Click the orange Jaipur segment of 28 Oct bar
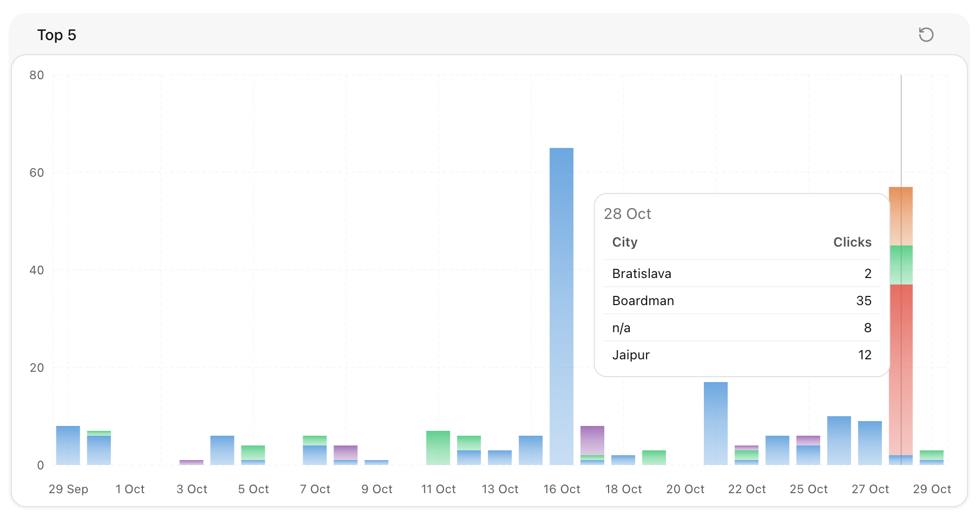The height and width of the screenshot is (517, 980). [x=901, y=216]
